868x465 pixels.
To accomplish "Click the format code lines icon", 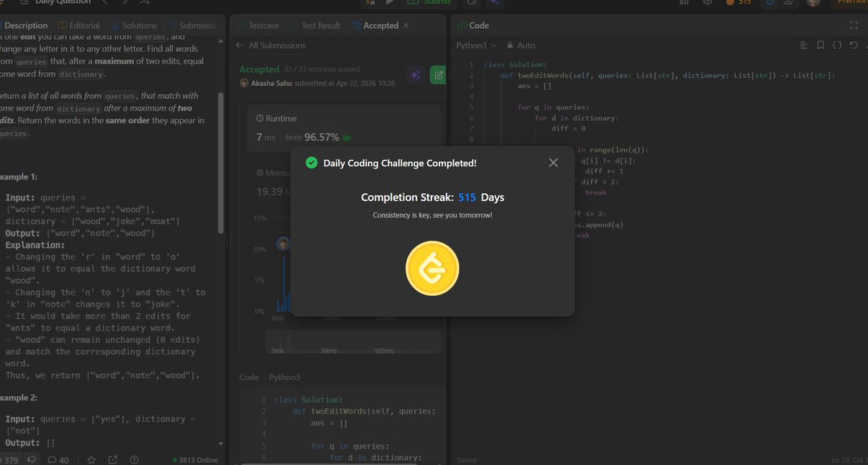I will coord(804,46).
